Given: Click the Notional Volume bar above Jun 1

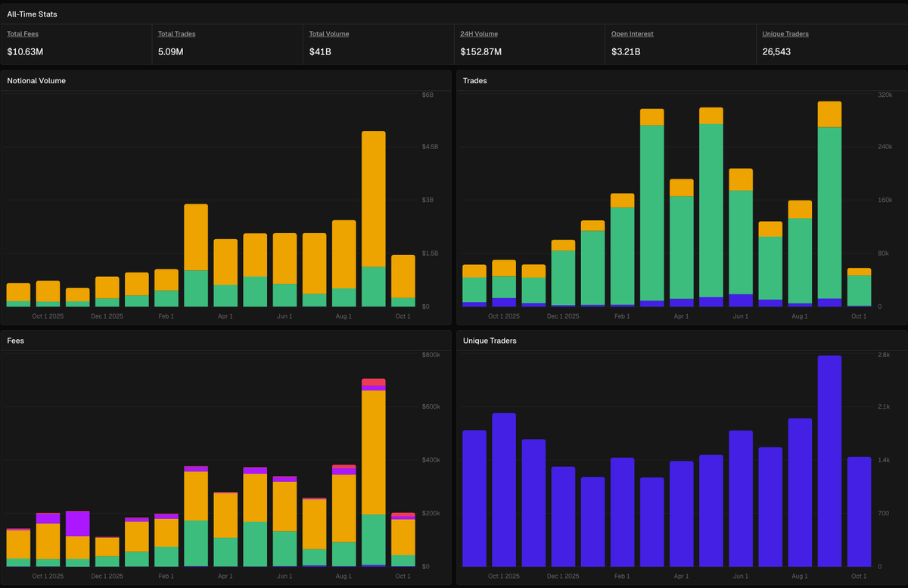Looking at the screenshot, I should (x=285, y=269).
